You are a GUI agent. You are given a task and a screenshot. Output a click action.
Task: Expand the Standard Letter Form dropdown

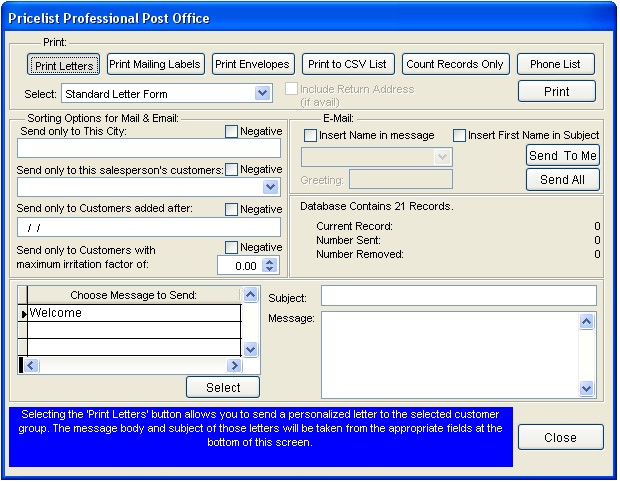262,93
